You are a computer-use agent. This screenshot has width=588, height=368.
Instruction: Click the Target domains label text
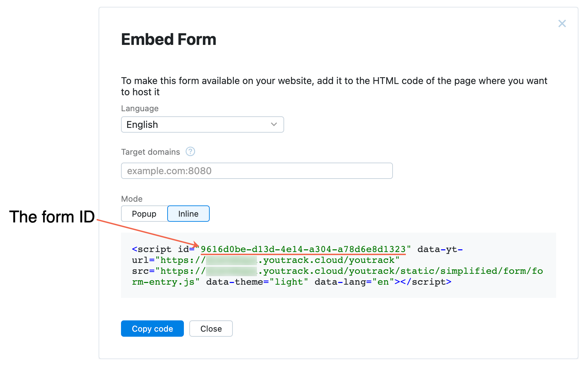(151, 152)
